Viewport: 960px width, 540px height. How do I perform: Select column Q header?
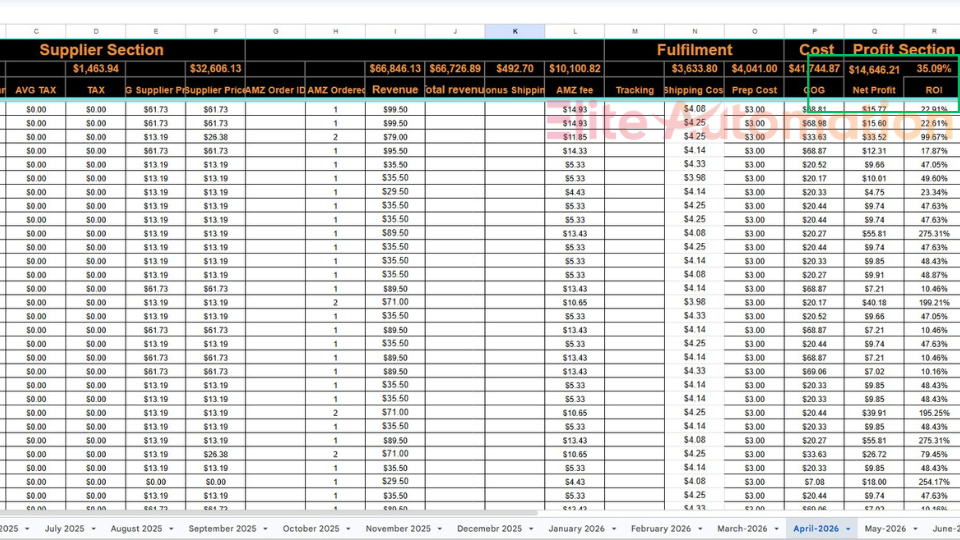tap(874, 31)
